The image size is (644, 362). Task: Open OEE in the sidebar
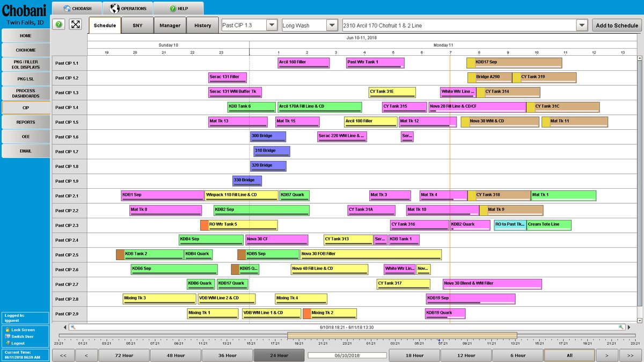point(26,137)
